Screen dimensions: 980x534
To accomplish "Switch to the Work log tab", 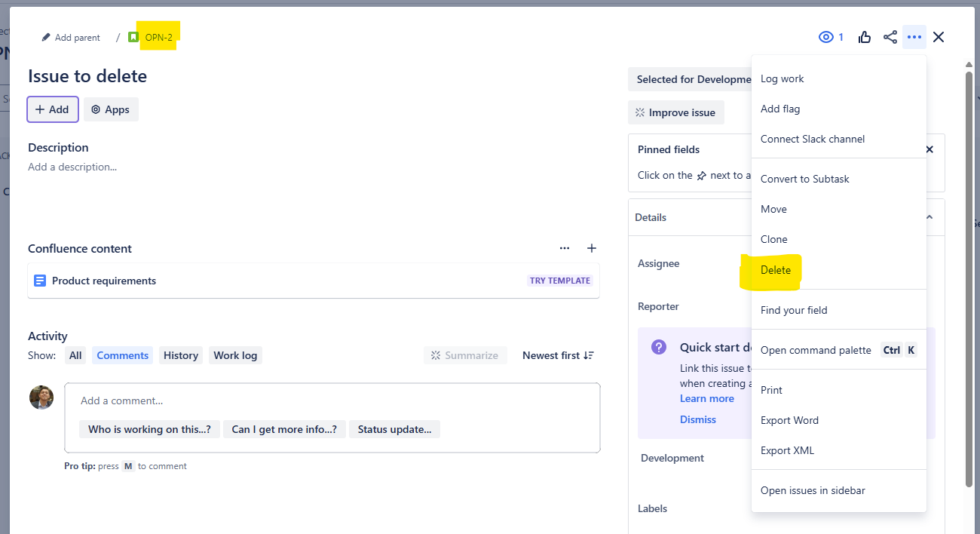I will pos(235,355).
